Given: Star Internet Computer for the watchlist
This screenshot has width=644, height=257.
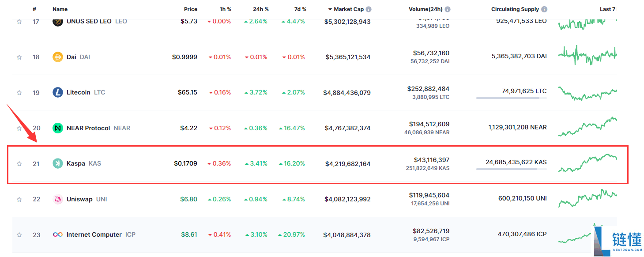Looking at the screenshot, I should (19, 235).
